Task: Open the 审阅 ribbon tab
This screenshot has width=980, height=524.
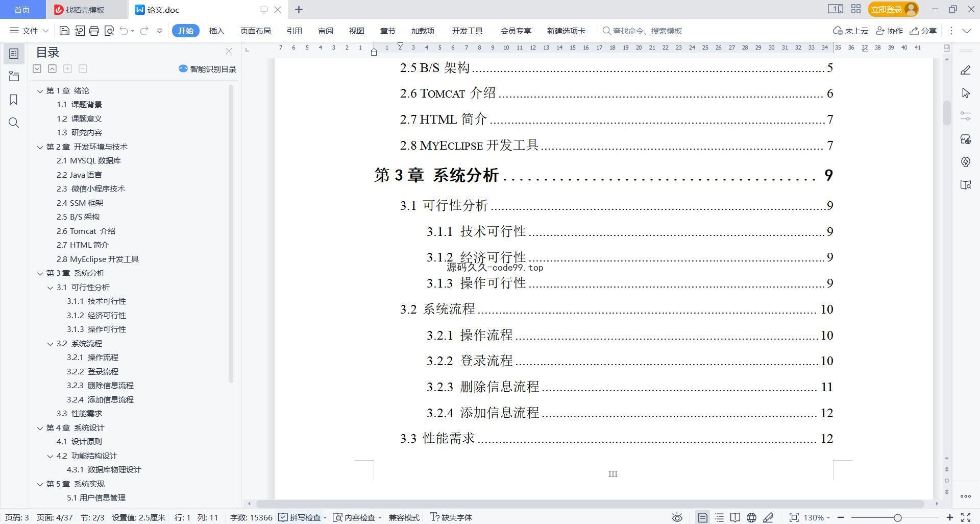Action: 325,31
